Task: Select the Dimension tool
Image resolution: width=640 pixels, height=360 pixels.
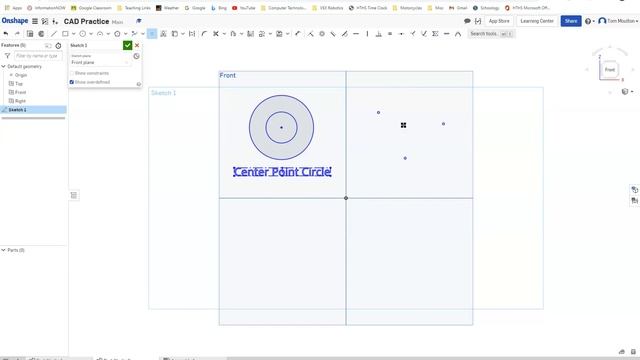Action: (298, 34)
